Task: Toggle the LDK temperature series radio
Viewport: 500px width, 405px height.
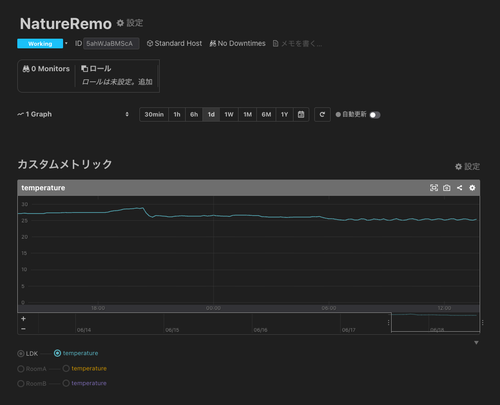Action: click(57, 353)
